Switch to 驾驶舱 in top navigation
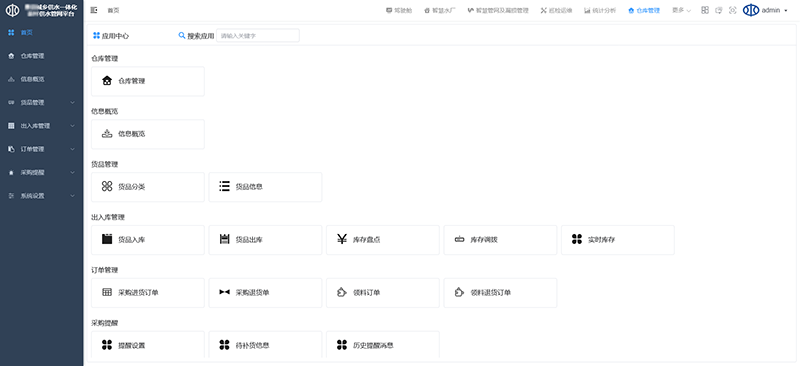The height and width of the screenshot is (366, 800). [x=399, y=10]
